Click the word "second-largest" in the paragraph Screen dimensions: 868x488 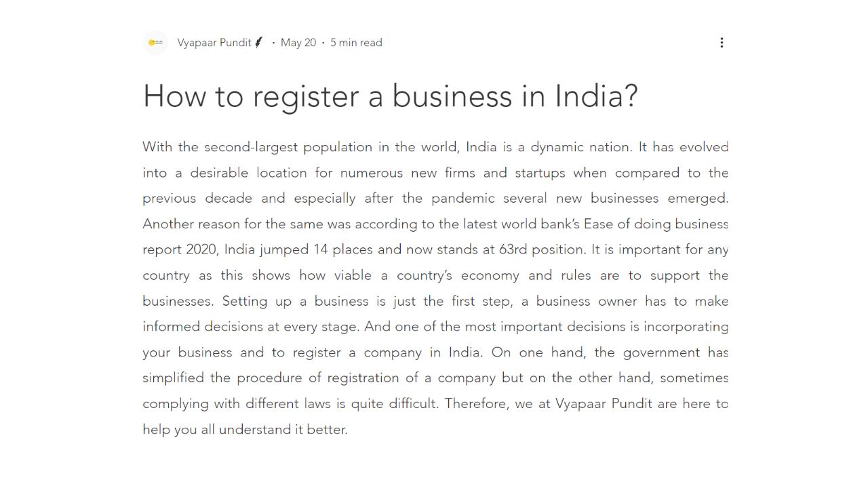coord(250,147)
